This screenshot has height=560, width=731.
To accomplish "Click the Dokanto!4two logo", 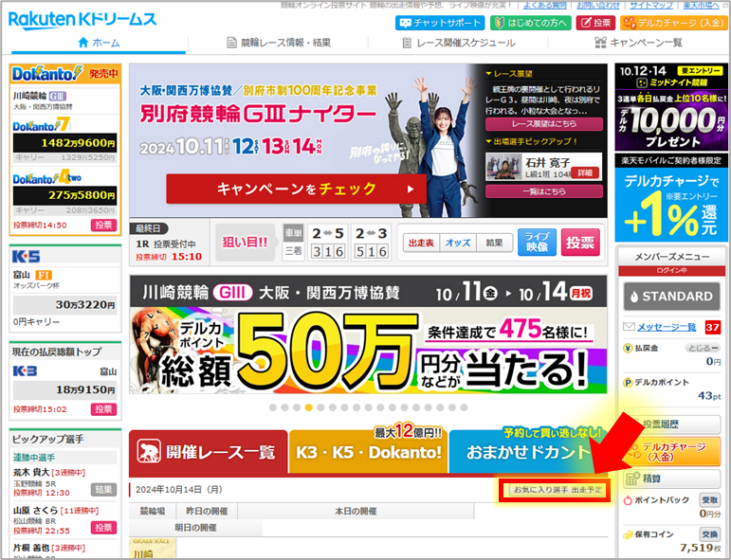I will click(47, 177).
